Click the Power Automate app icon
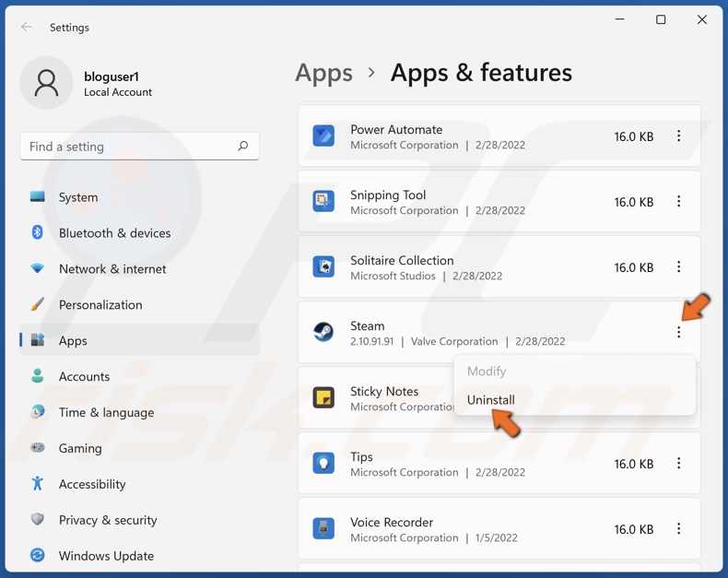Screen dimensions: 728x578 pyautogui.click(x=323, y=136)
